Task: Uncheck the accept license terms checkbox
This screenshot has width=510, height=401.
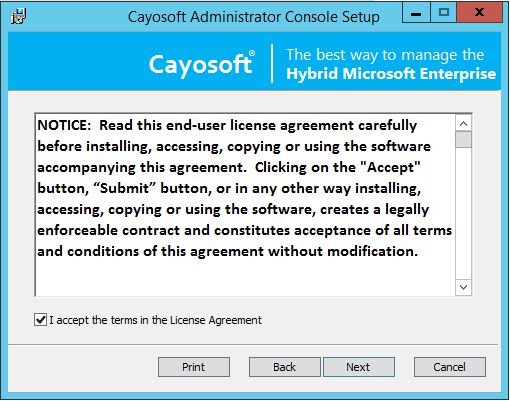Action: (41, 320)
